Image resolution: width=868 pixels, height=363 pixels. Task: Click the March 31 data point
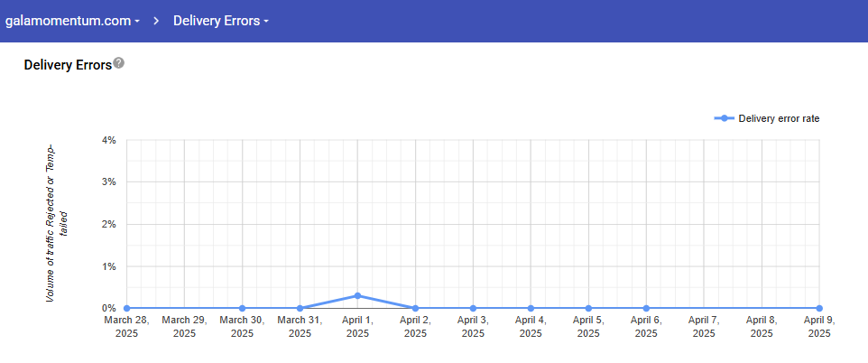pyautogui.click(x=300, y=308)
